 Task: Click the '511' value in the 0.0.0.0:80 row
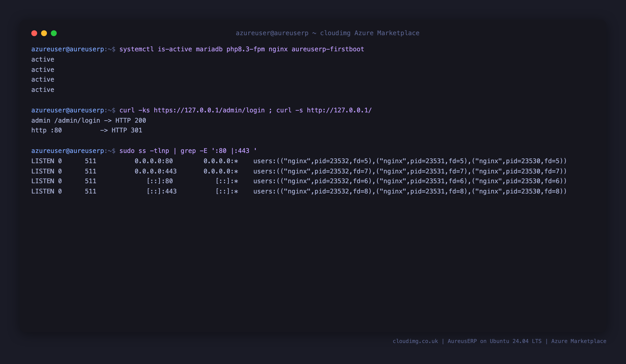pos(91,161)
